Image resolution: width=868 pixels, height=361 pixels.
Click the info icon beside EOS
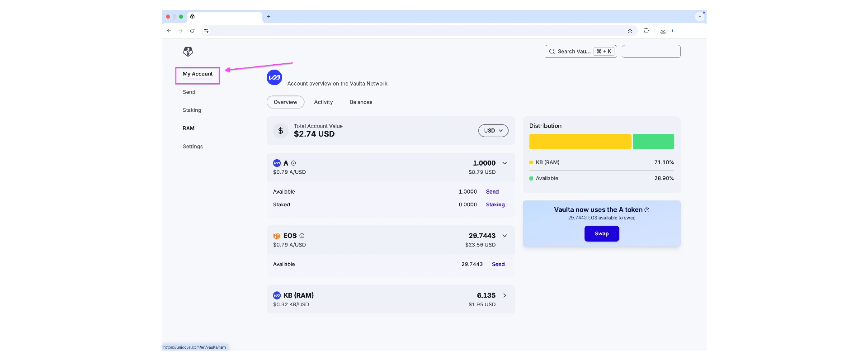pyautogui.click(x=302, y=236)
